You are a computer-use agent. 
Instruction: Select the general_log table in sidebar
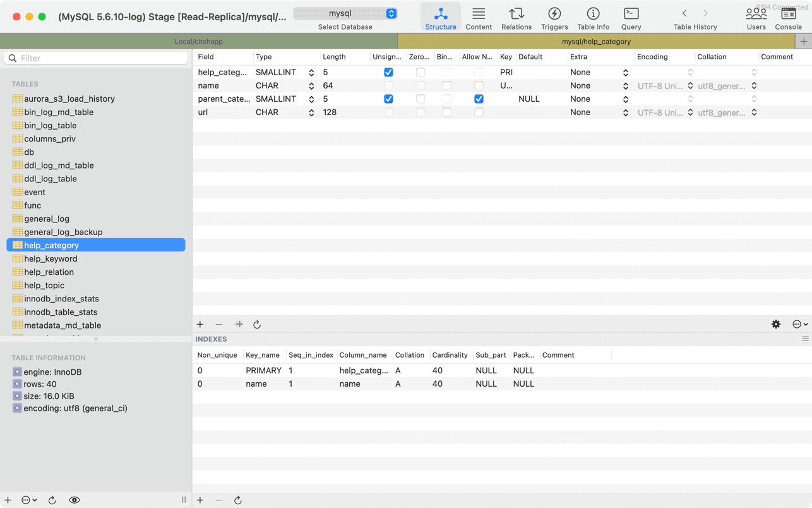(47, 219)
